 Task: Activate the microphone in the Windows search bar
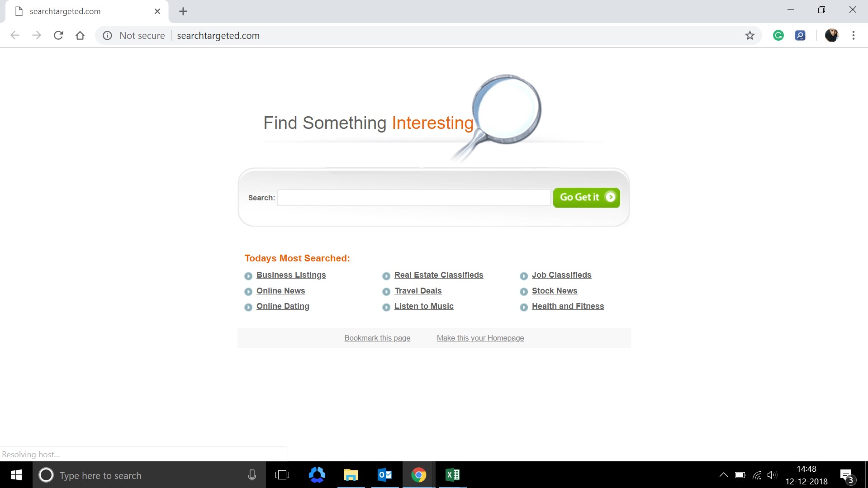click(251, 475)
